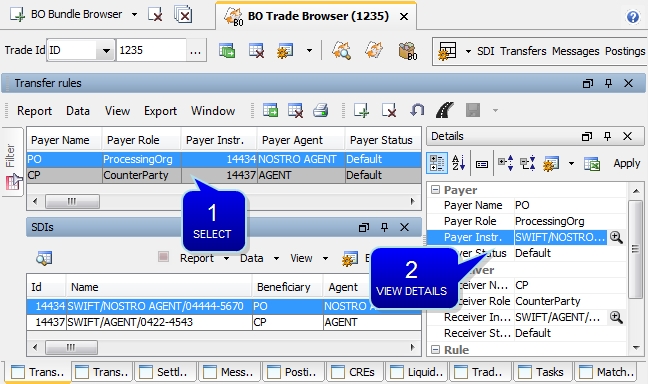
Task: Click magnifier icon next to Payer Instr. value
Action: (x=616, y=237)
